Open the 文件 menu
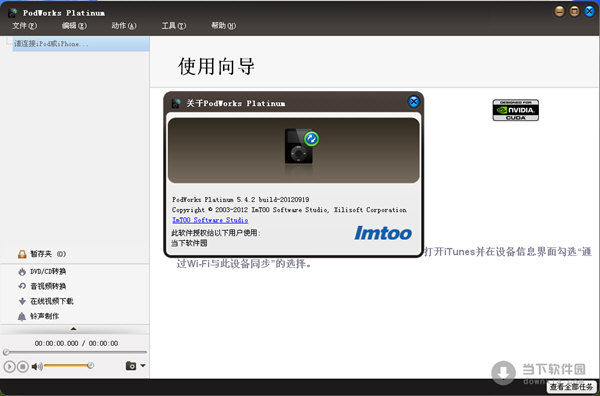 click(x=24, y=26)
